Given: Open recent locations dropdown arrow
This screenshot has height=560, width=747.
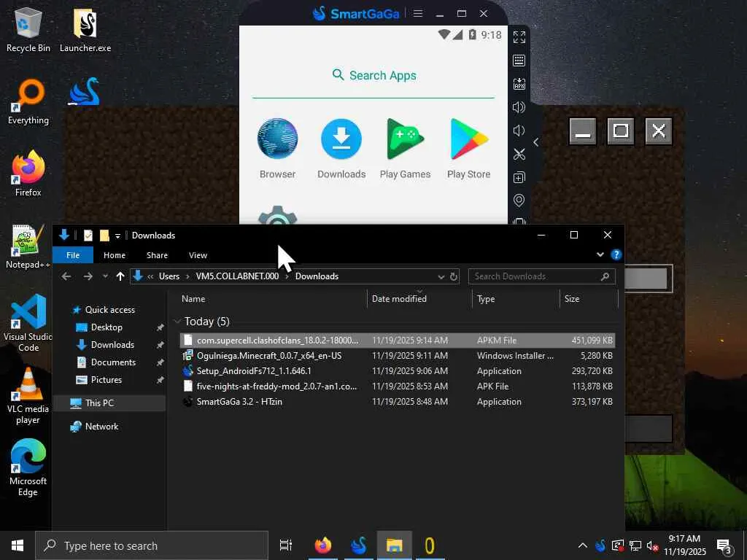Looking at the screenshot, I should (x=105, y=276).
